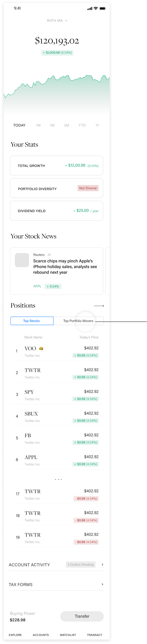Screen dimensions: 147x644
Task: Click the Transfer button
Action: coord(82,616)
